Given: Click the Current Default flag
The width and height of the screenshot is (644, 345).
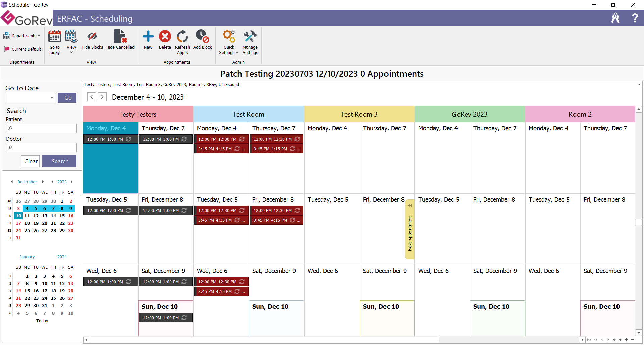Looking at the screenshot, I should pos(22,49).
